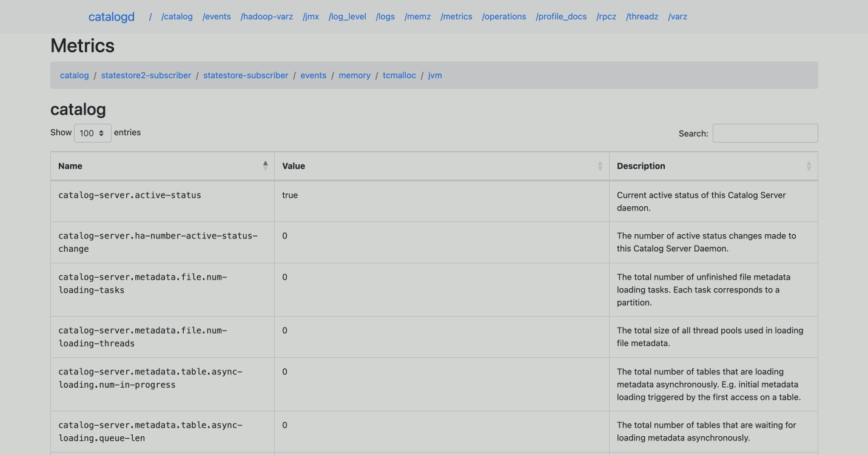The width and height of the screenshot is (868, 455).
Task: Open the /varz page
Action: tap(678, 16)
